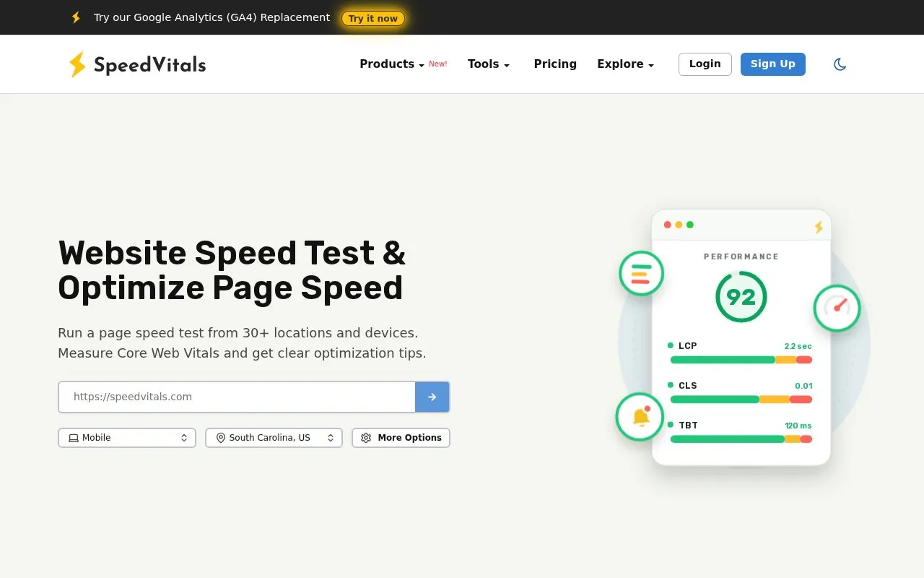Click the yellow bell notification circle
This screenshot has height=578, width=924.
[x=640, y=417]
